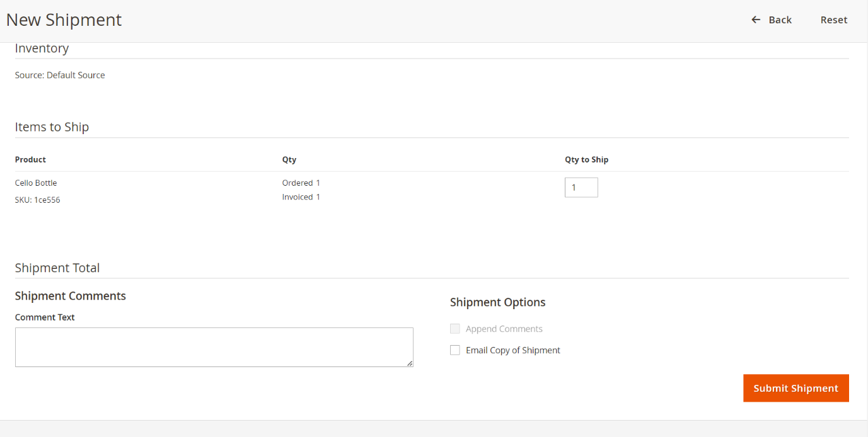868x437 pixels.
Task: Enable the Email Copy of Shipment checkbox
Action: tap(455, 350)
